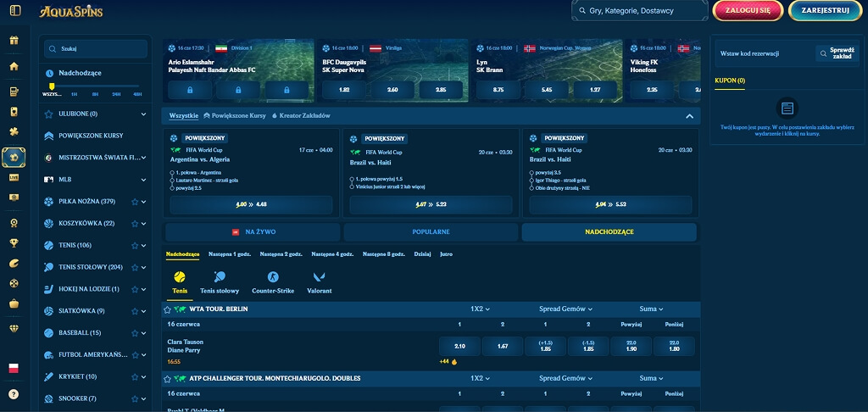
Task: Favorite Koszykówka with its star
Action: point(135,223)
